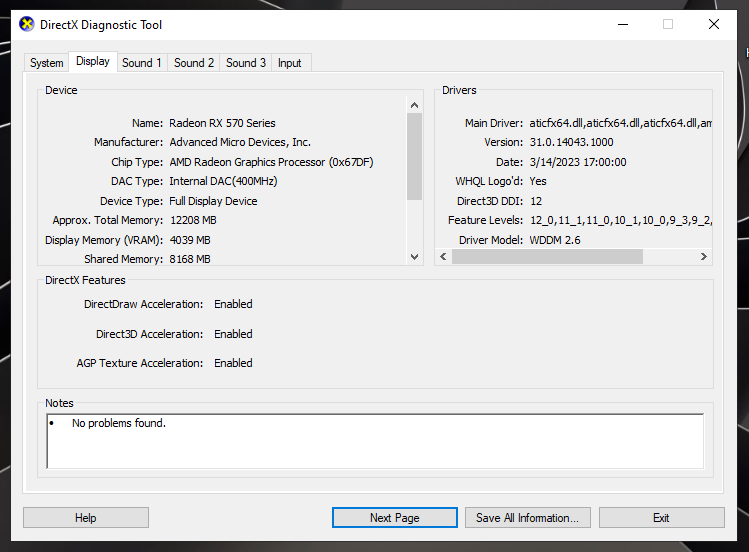Open the Sound 1 tab
The width and height of the screenshot is (749, 552).
click(142, 63)
